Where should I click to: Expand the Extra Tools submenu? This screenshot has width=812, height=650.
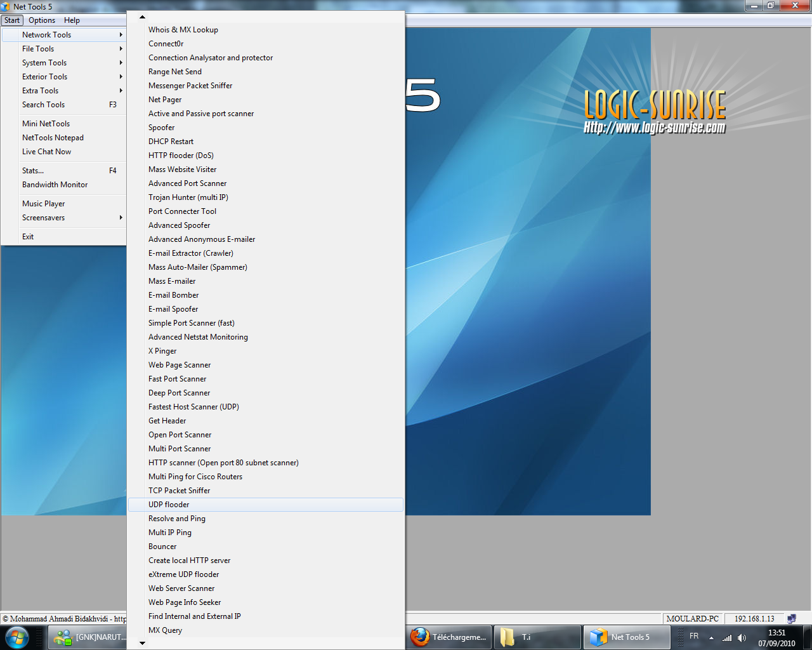(63, 91)
